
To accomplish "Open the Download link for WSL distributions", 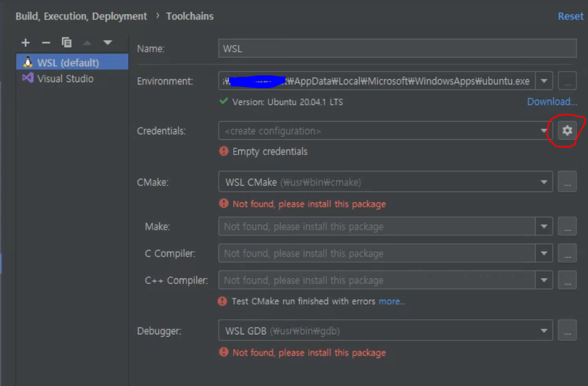I will click(552, 102).
